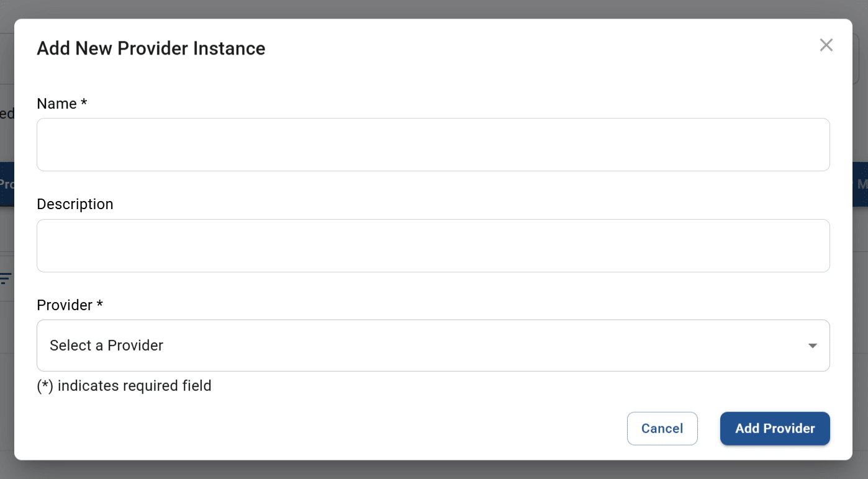Open the Select a Provider dropdown
868x479 pixels.
coord(433,346)
